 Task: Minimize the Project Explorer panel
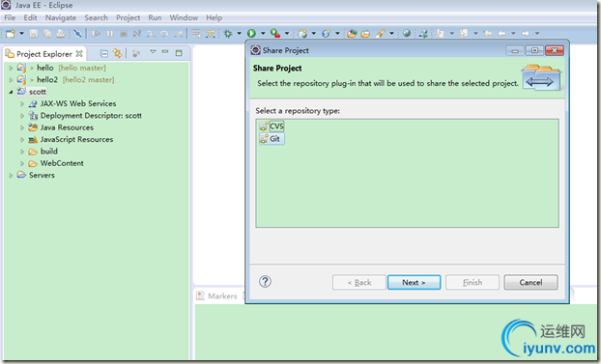(x=165, y=52)
